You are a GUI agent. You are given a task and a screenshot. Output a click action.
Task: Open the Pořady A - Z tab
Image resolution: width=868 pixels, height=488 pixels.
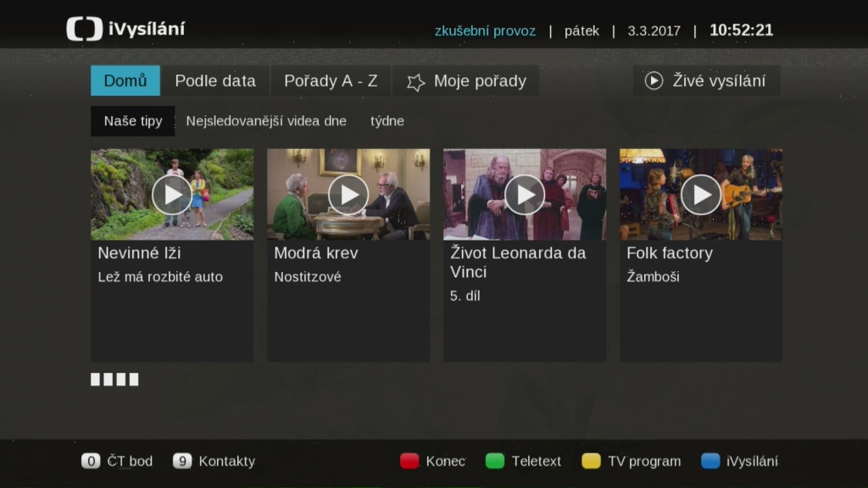[331, 81]
